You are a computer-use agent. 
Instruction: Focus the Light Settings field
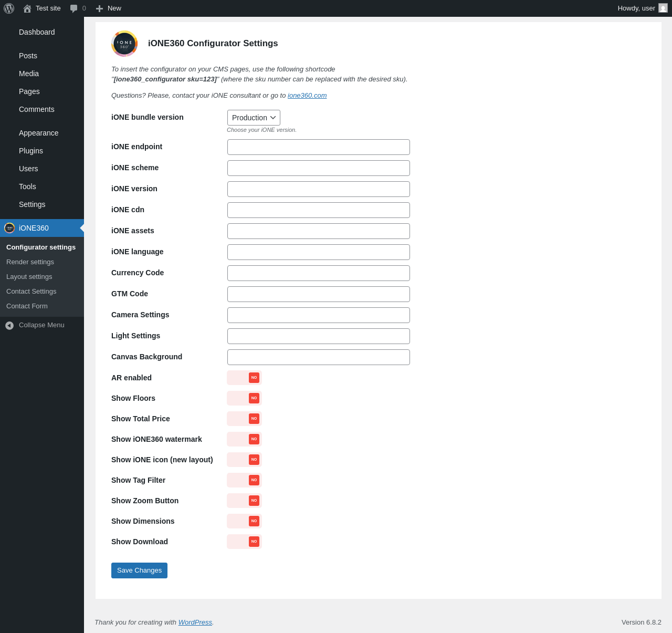[319, 336]
